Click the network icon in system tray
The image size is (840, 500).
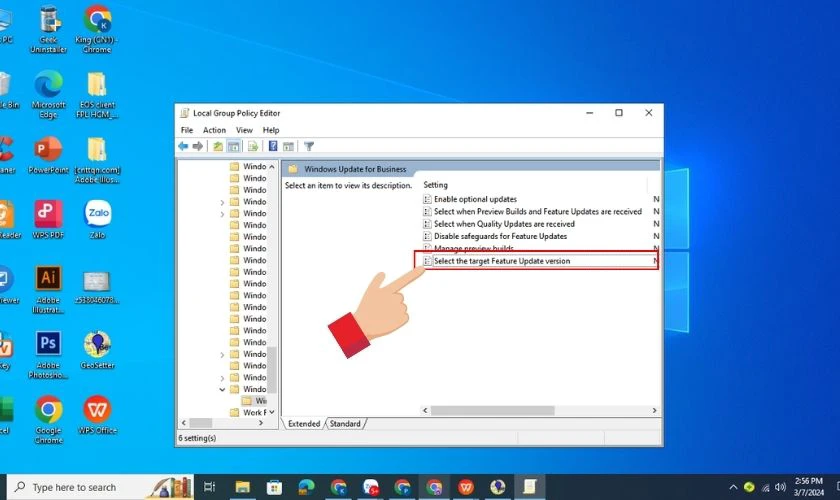point(766,487)
